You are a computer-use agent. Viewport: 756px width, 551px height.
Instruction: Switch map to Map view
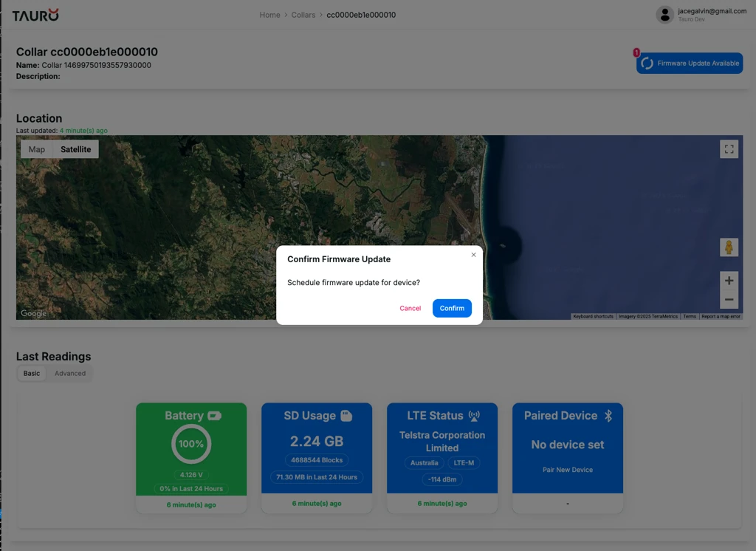point(37,149)
